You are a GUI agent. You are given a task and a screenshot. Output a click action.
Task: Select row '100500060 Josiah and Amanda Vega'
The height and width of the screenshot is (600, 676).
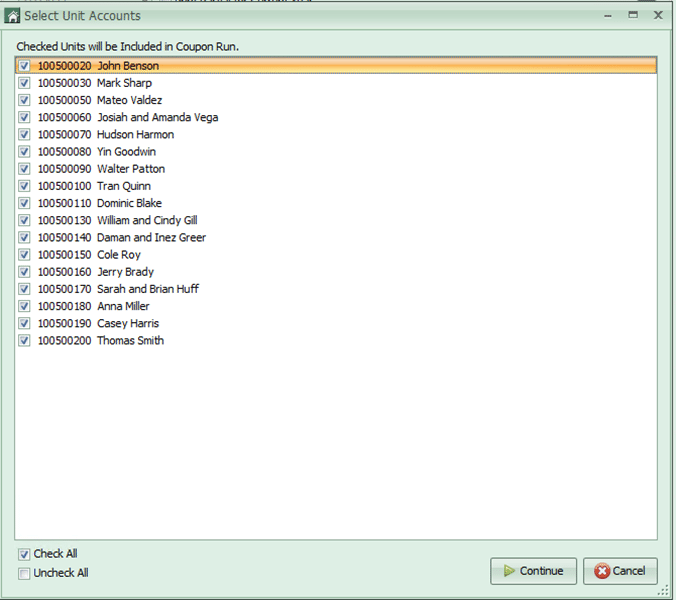pos(336,117)
